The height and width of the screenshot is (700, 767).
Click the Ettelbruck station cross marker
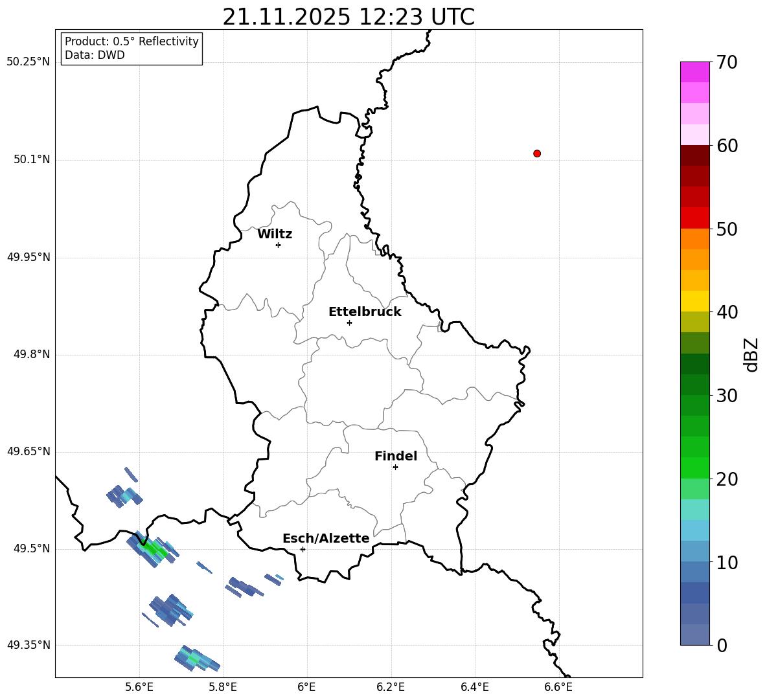pyautogui.click(x=349, y=322)
